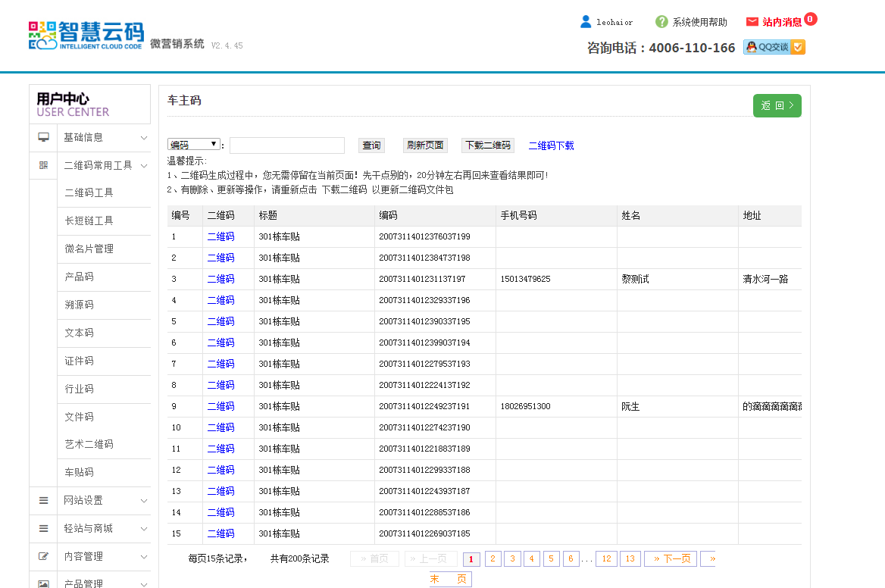Click the 智慧云码 logo
Viewport: 885px width, 588px height.
click(87, 36)
